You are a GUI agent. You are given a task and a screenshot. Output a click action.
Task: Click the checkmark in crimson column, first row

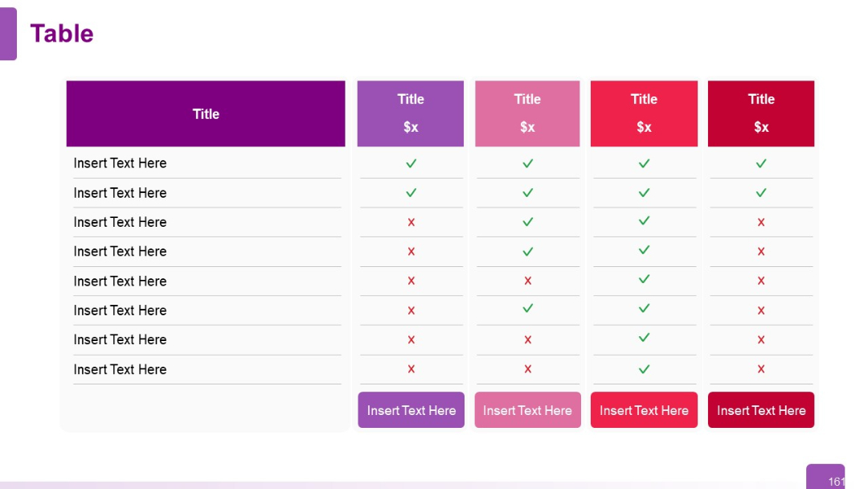[761, 163]
